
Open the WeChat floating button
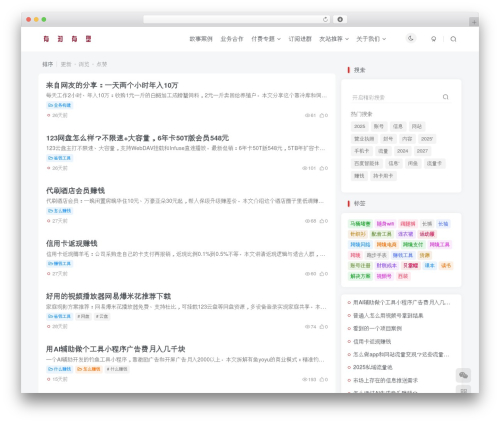pyautogui.click(x=463, y=375)
